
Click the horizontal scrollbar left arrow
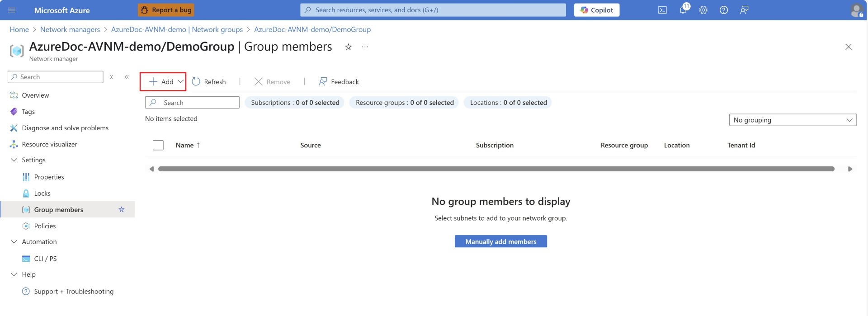(151, 169)
